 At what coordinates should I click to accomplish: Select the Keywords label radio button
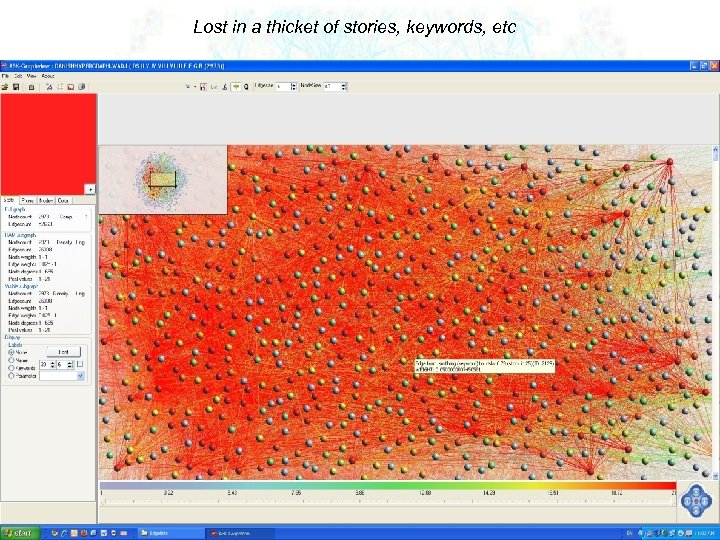pyautogui.click(x=11, y=368)
